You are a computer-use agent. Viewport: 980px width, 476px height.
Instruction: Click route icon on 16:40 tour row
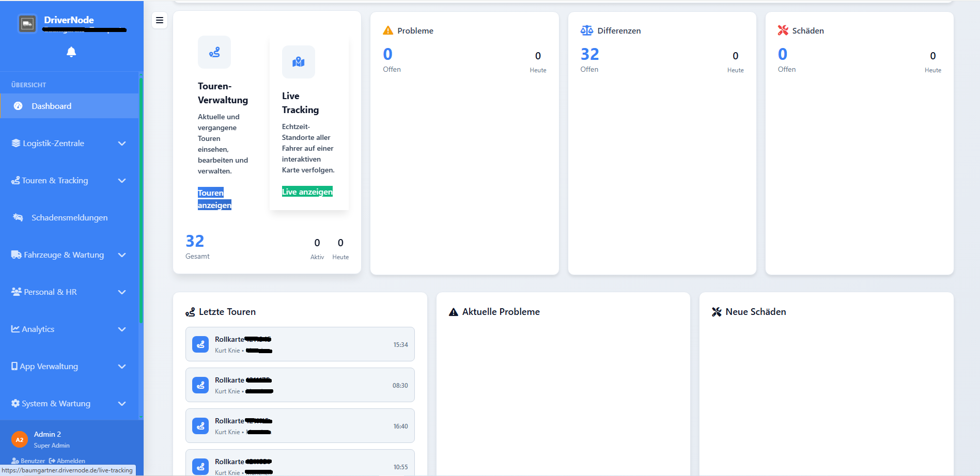pos(200,426)
